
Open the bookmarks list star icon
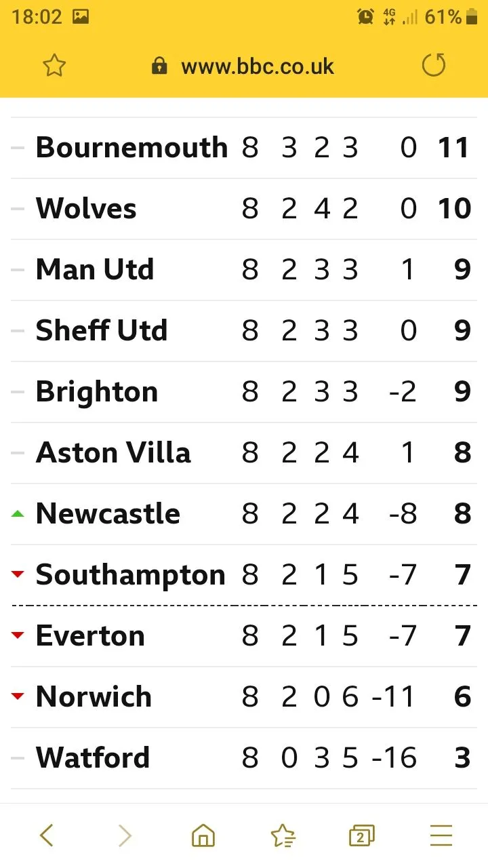(283, 836)
